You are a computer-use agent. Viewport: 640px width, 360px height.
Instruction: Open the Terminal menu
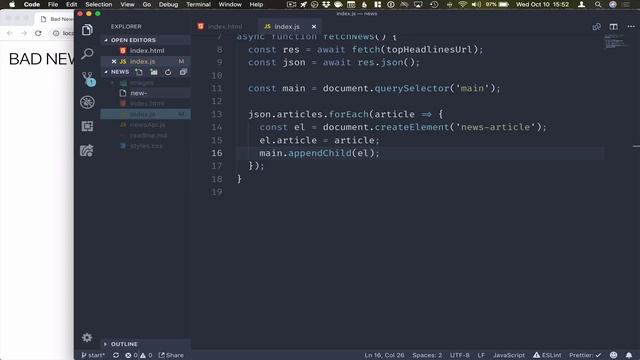tap(198, 4)
